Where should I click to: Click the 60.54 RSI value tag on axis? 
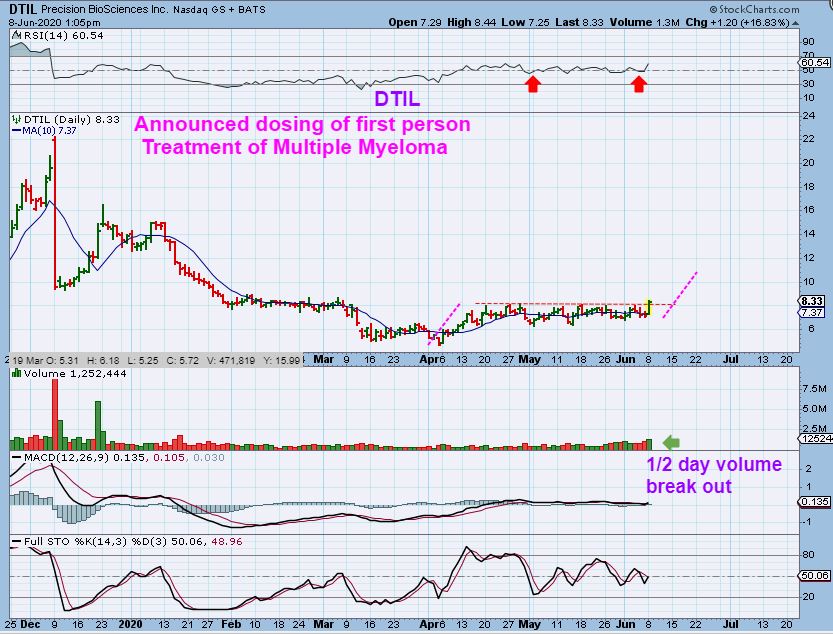tap(815, 62)
